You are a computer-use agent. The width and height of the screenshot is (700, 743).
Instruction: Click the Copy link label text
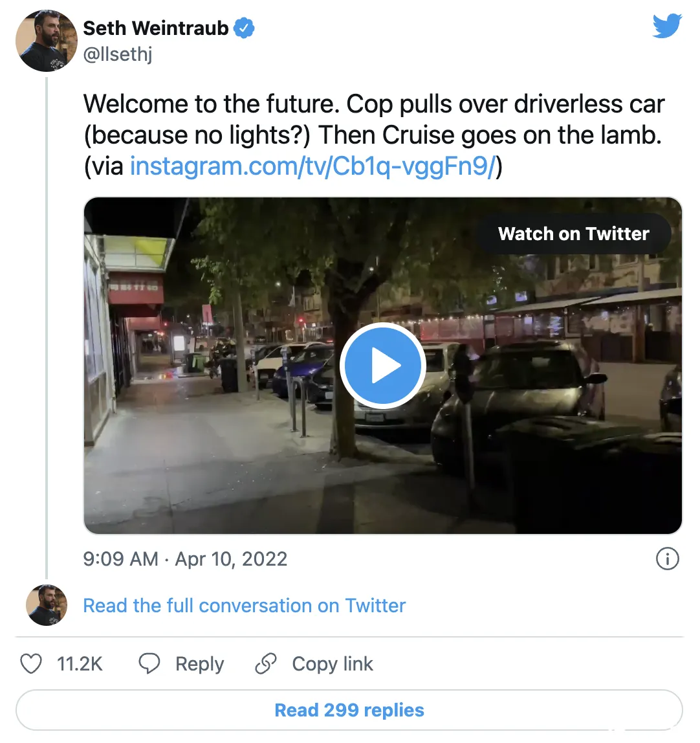pyautogui.click(x=333, y=664)
